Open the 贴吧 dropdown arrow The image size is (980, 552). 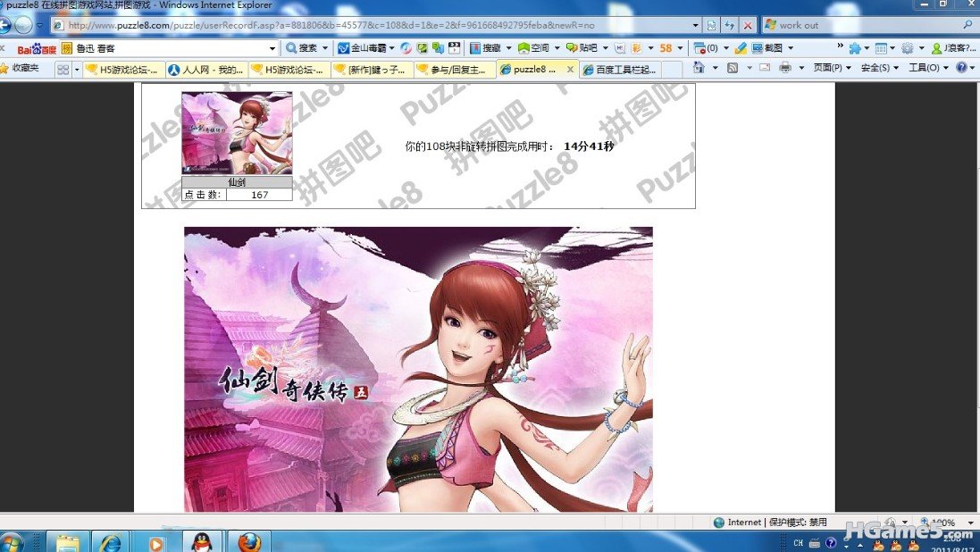[605, 47]
